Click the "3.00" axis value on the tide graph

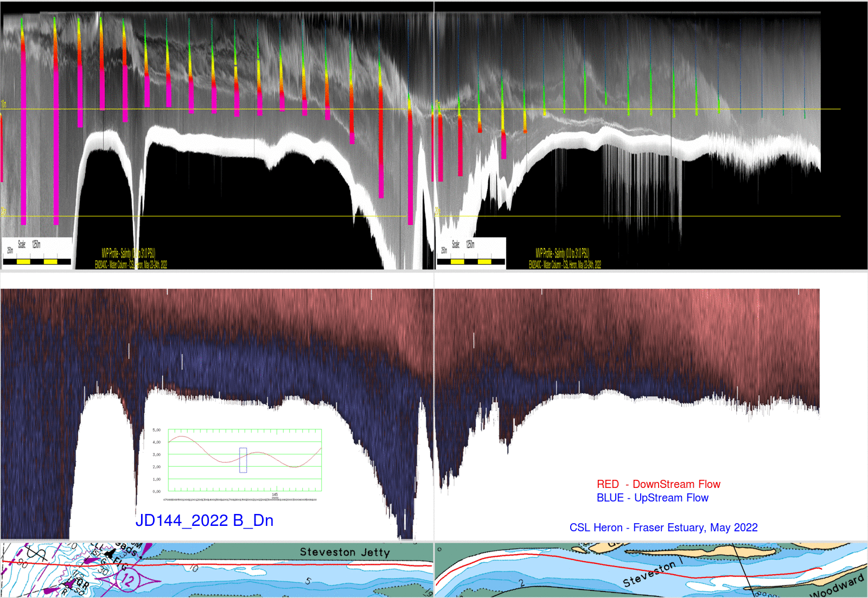pyautogui.click(x=156, y=455)
